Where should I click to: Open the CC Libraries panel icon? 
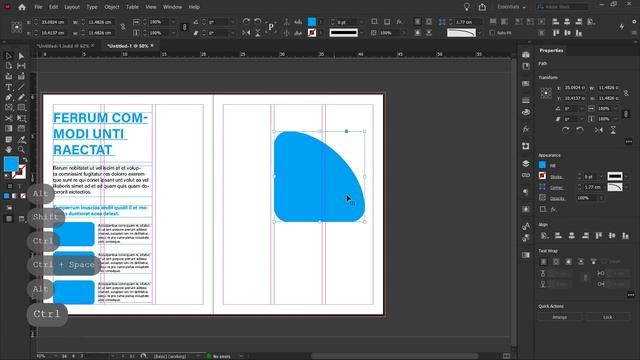coord(526,54)
